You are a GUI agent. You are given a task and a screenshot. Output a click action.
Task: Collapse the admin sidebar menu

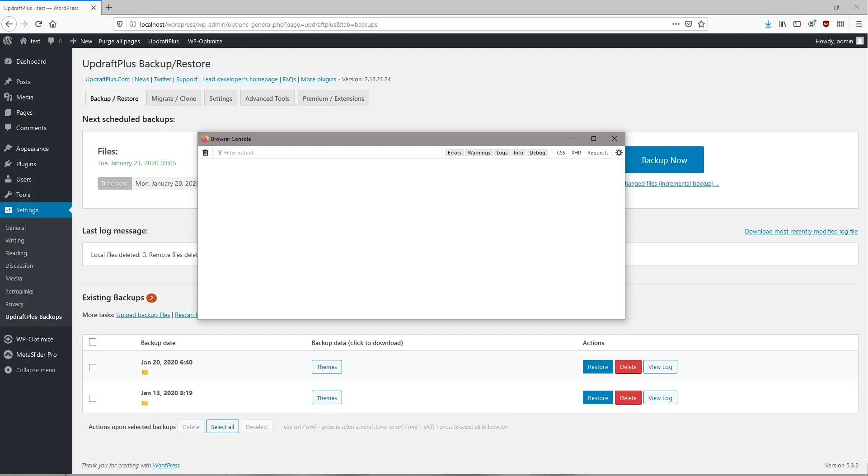36,370
